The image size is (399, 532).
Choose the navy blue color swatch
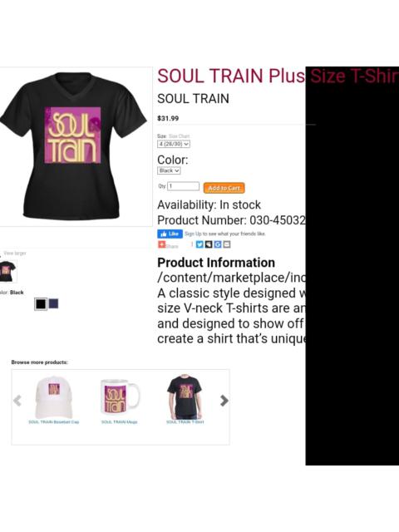click(53, 303)
